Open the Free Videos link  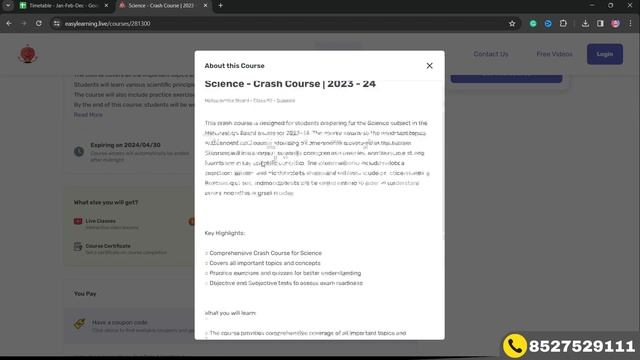coord(554,54)
